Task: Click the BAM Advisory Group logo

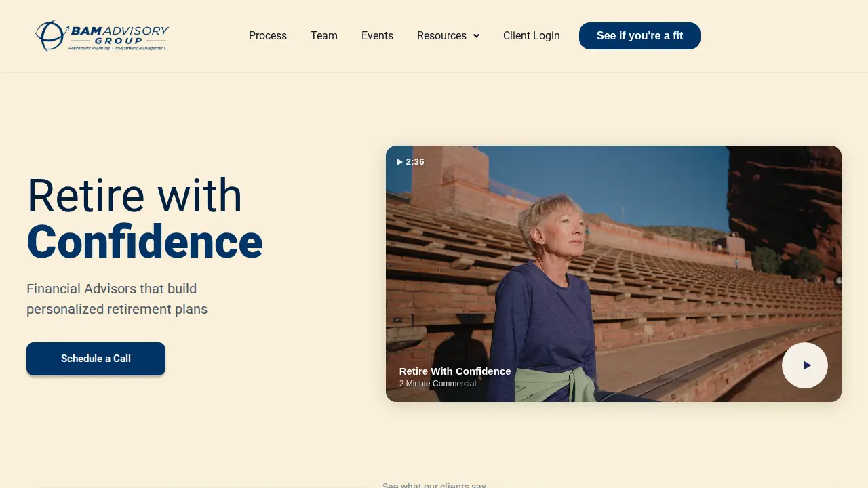Action: (102, 36)
